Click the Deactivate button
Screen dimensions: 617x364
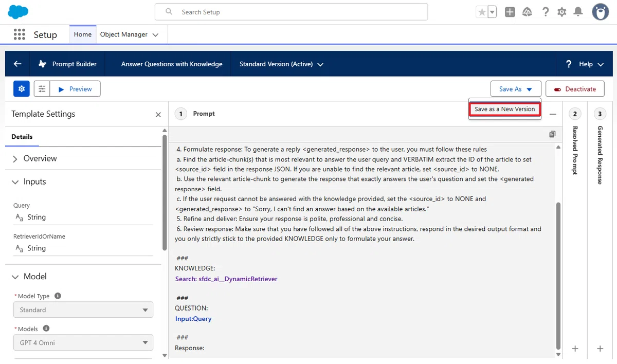click(x=575, y=89)
